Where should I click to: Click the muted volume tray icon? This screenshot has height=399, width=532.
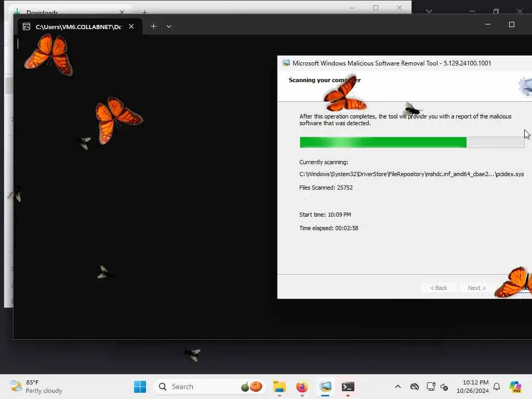445,387
